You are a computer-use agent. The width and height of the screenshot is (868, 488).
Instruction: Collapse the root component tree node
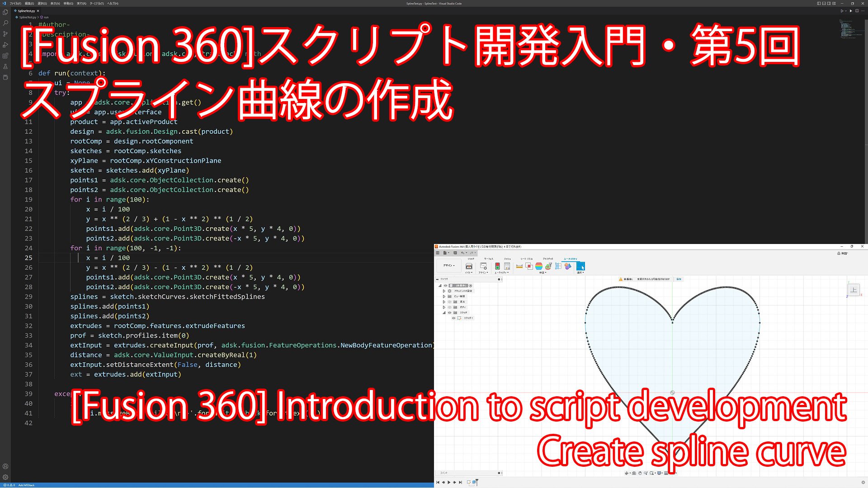coord(440,286)
